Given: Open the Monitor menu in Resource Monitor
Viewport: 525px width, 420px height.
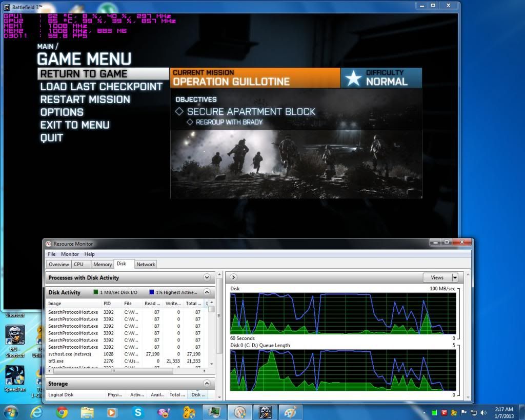Looking at the screenshot, I should 70,254.
